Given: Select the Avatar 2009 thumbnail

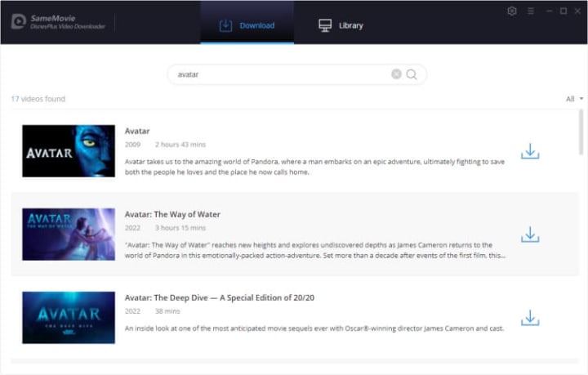Looking at the screenshot, I should pos(69,151).
